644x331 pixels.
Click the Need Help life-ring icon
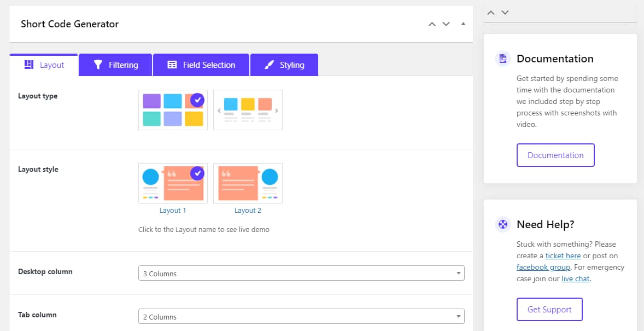point(502,224)
